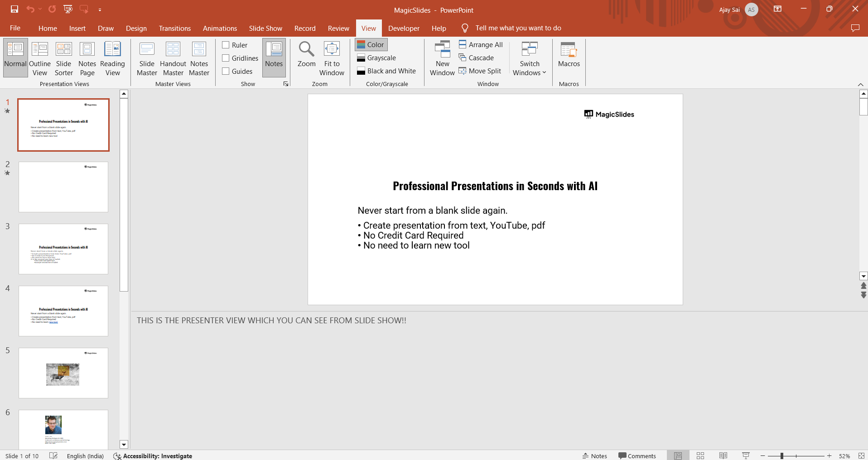
Task: Open Macros dialog
Action: point(569,54)
